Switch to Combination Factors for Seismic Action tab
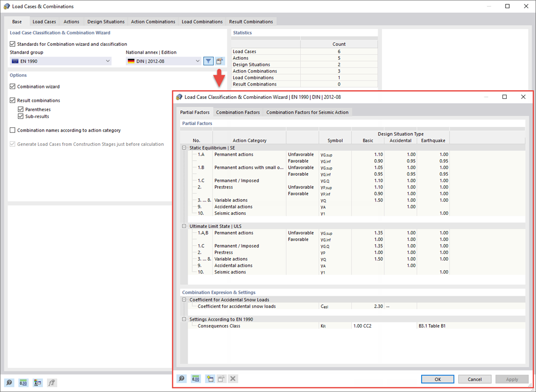Viewport: 536px width, 392px height. 307,112
